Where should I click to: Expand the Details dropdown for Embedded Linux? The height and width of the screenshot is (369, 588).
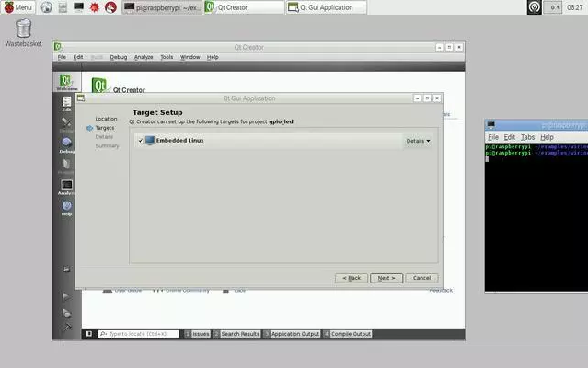418,141
